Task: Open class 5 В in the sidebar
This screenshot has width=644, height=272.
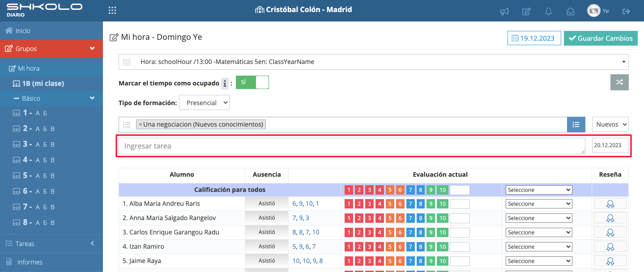Action: click(52, 176)
